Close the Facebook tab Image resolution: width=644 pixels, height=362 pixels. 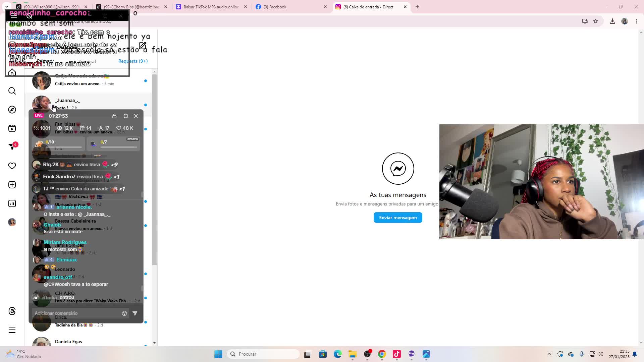pos(325,7)
